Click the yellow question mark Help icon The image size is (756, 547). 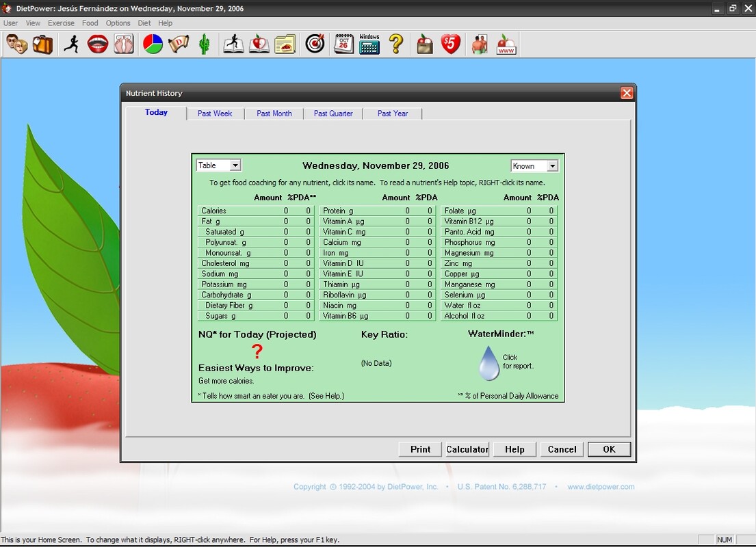coord(396,44)
